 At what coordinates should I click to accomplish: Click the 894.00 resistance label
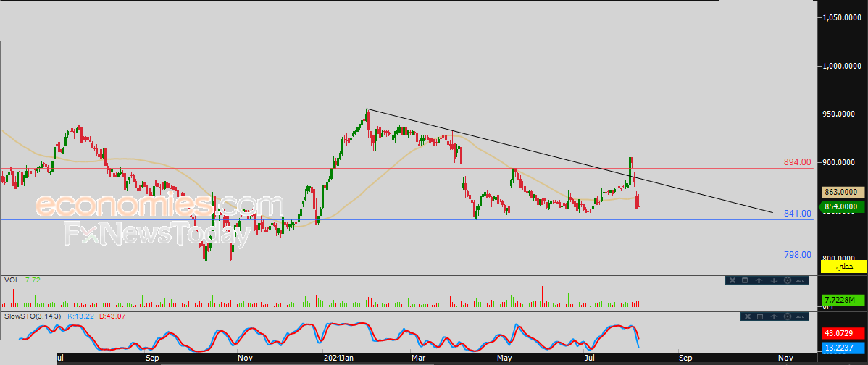[797, 162]
